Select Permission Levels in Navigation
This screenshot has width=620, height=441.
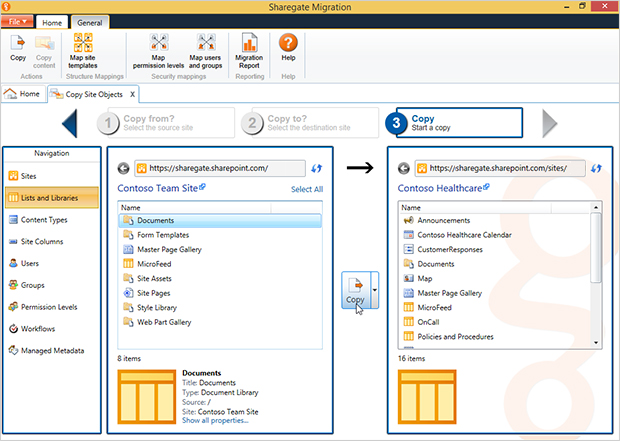(52, 307)
